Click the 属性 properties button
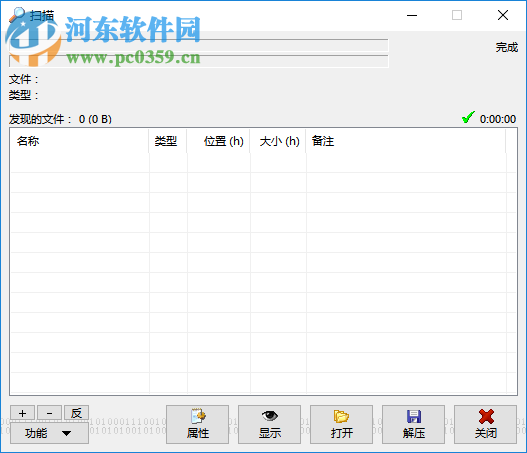527x453 pixels. (x=197, y=425)
